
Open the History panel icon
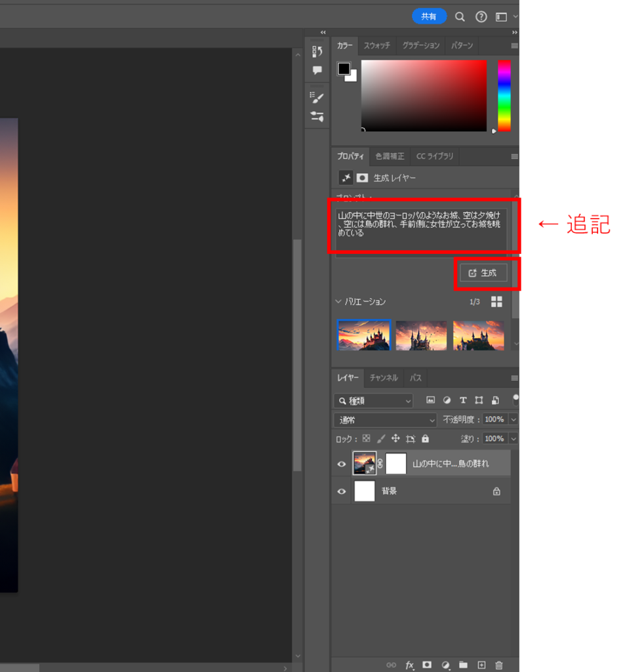(317, 51)
